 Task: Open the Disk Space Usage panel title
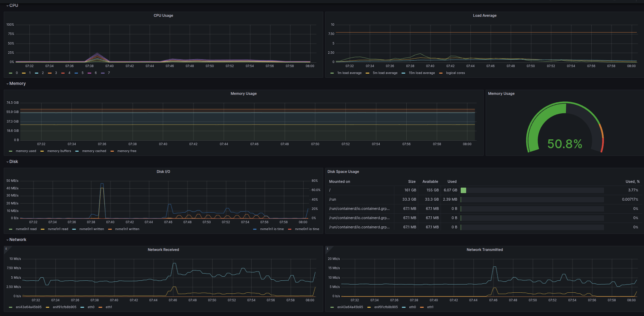[343, 172]
